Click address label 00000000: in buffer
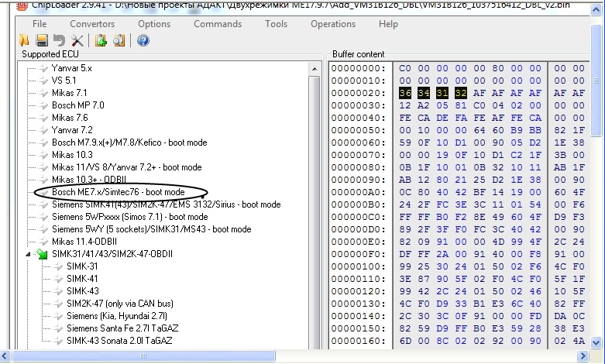Viewport: 605px width, 364px height. [358, 68]
